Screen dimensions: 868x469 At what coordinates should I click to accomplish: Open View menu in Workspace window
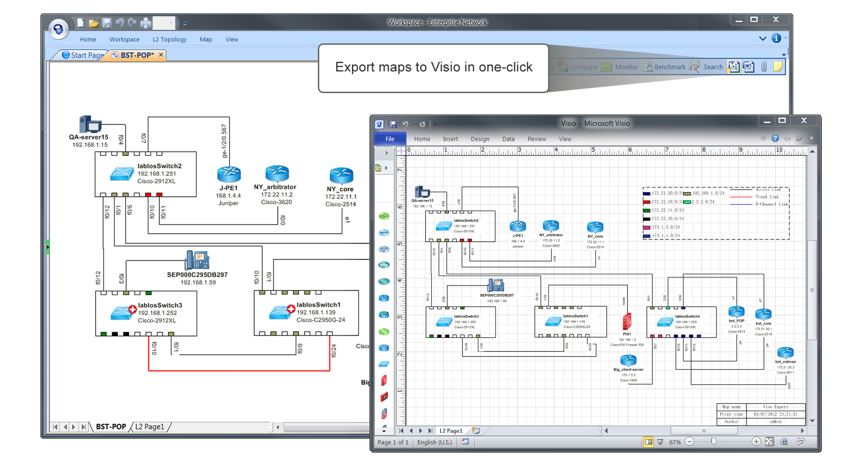pyautogui.click(x=231, y=39)
